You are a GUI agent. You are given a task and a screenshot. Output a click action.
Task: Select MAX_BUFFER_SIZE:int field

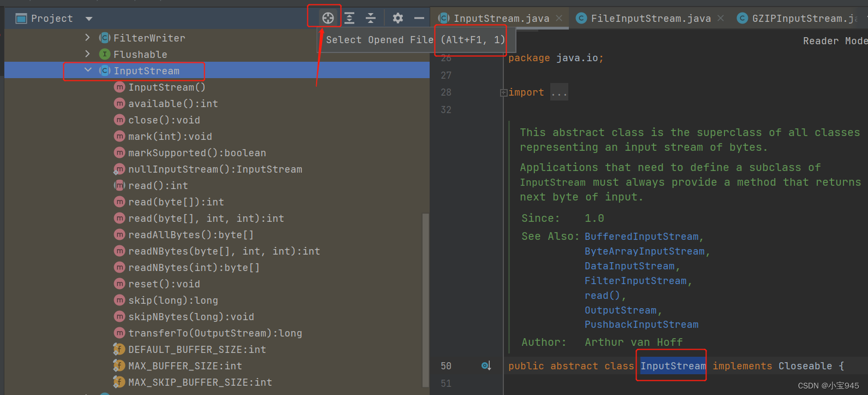[185, 366]
